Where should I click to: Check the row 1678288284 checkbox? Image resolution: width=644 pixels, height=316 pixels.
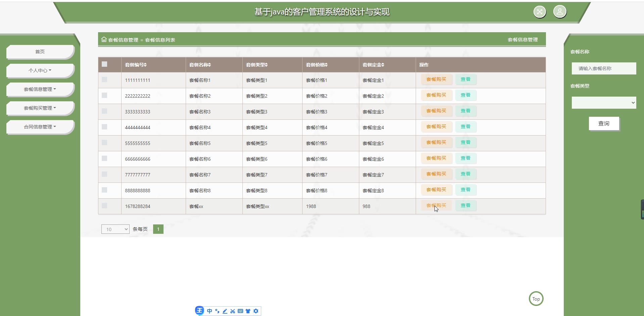click(104, 206)
